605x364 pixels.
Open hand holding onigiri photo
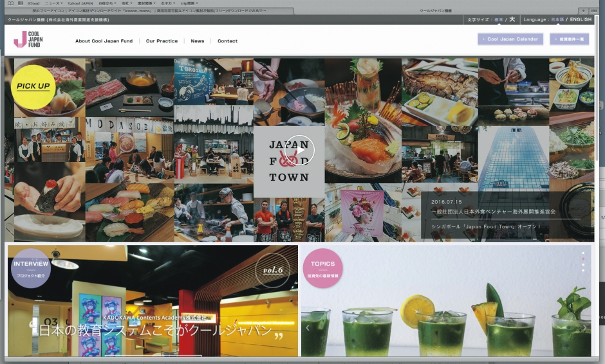50,202
